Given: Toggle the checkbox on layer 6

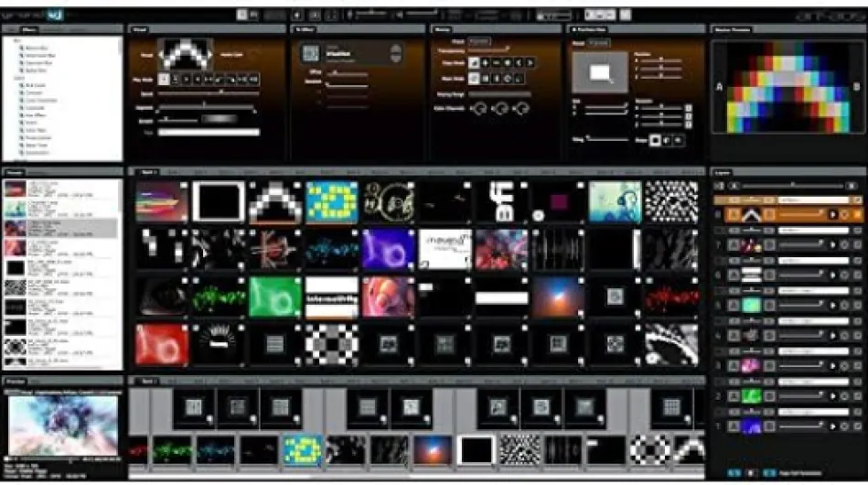Looking at the screenshot, I should pos(858,275).
